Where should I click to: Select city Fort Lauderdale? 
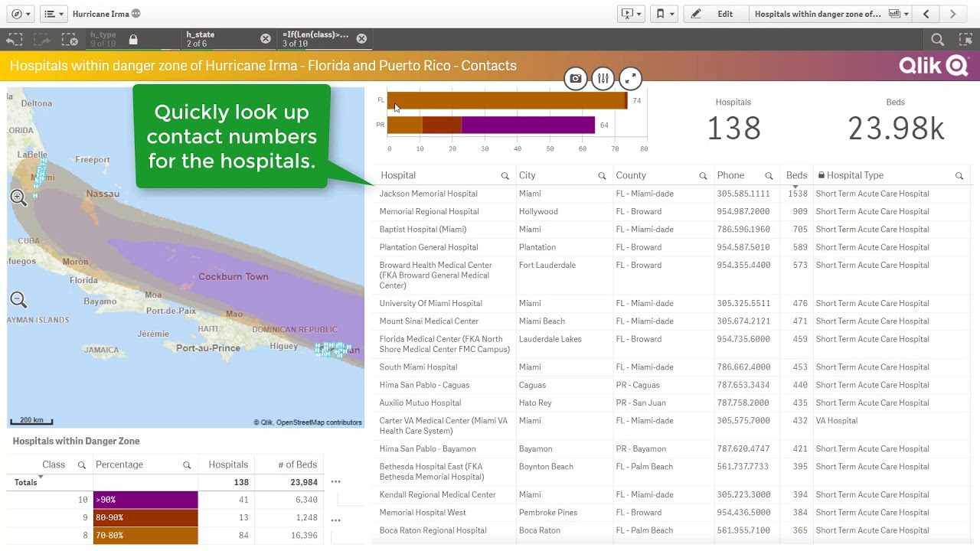547,266
